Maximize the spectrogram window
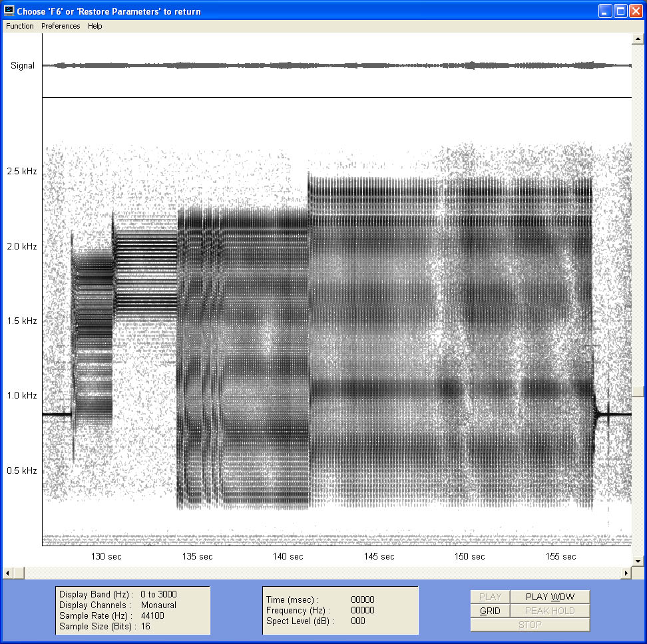 620,11
